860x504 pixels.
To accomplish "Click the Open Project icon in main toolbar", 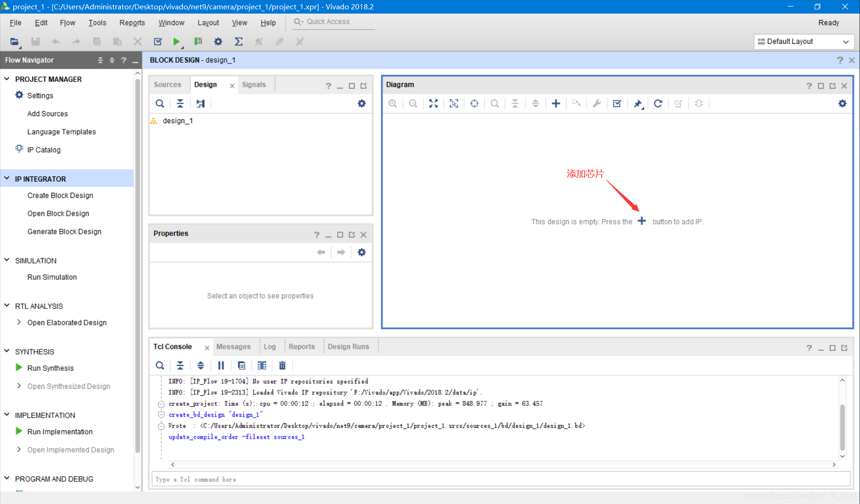I will point(14,42).
